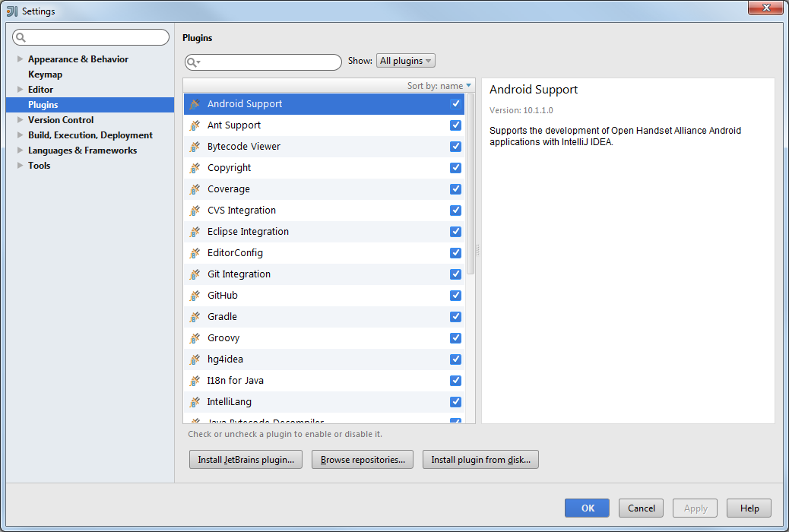The height and width of the screenshot is (532, 789).
Task: Click the plugin list vertical scrollbar thumb
Action: pos(471,184)
